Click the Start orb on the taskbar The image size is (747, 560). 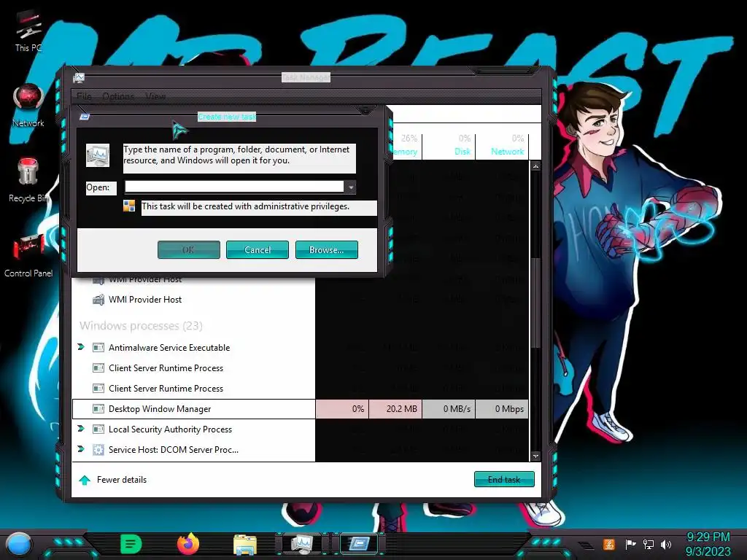click(x=19, y=544)
